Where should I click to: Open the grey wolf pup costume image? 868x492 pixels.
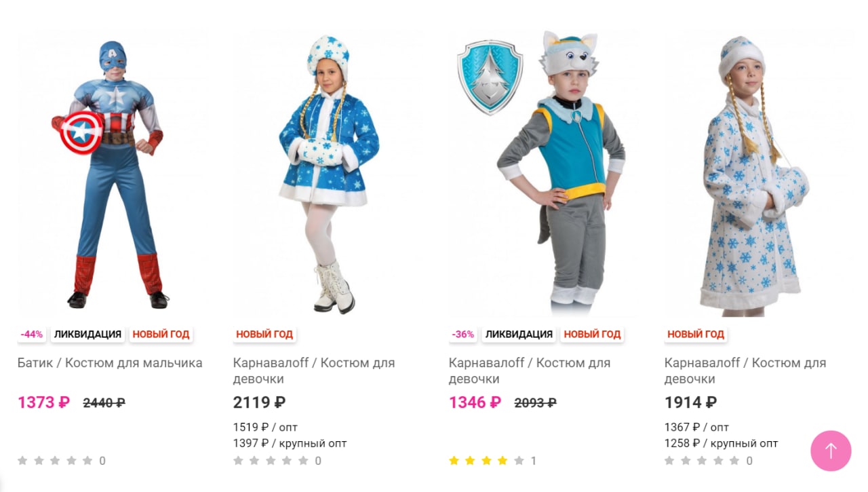click(543, 174)
